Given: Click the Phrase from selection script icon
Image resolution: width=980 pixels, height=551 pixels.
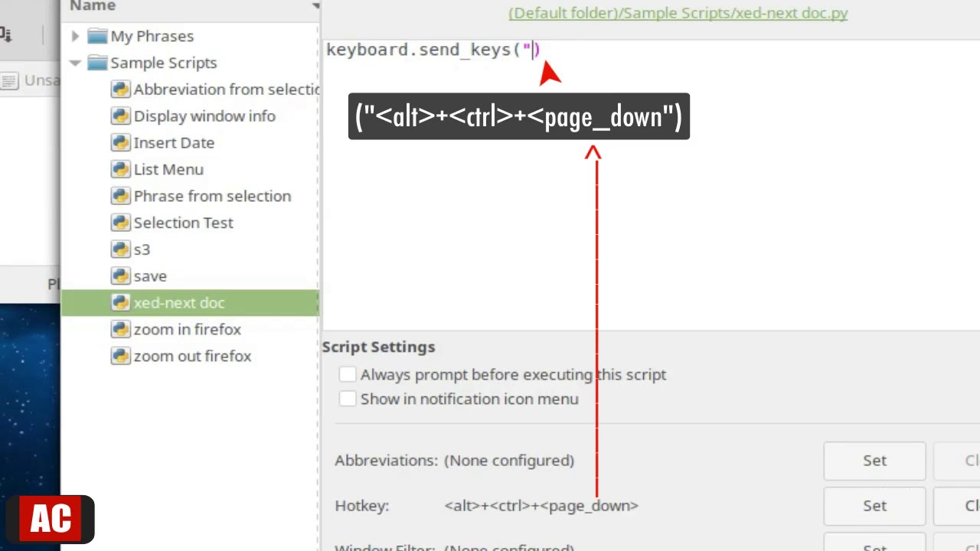Looking at the screenshot, I should tap(120, 196).
